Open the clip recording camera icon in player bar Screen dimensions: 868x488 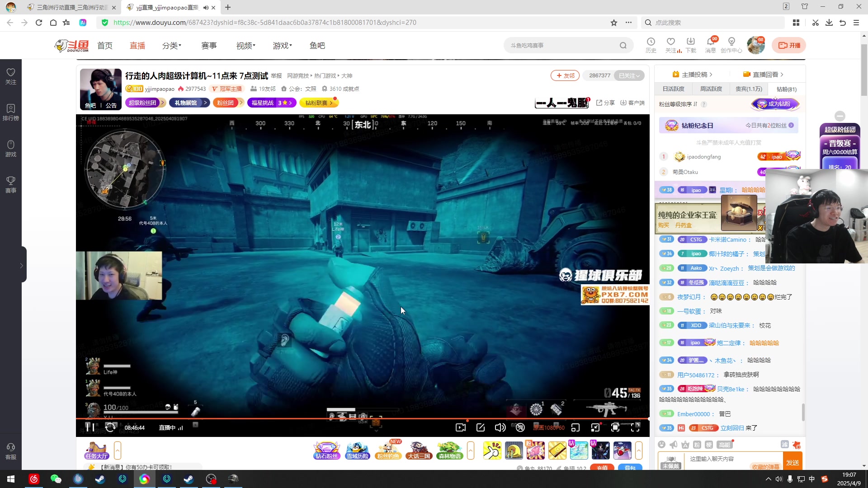coord(461,427)
